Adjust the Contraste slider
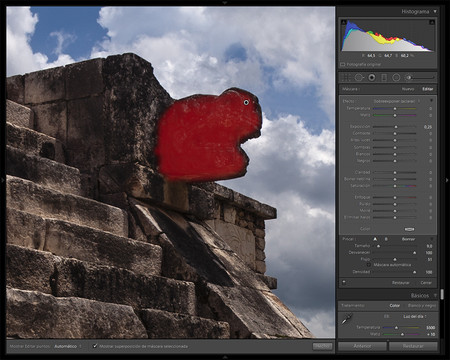Viewport: 450px width, 360px height. click(394, 133)
